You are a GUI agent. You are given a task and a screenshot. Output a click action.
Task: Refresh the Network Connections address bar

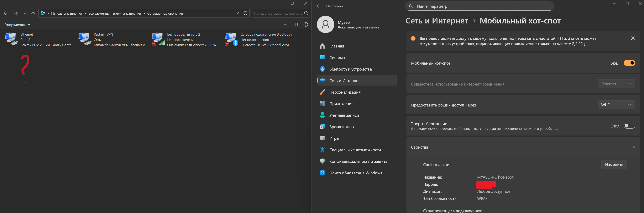tap(245, 13)
